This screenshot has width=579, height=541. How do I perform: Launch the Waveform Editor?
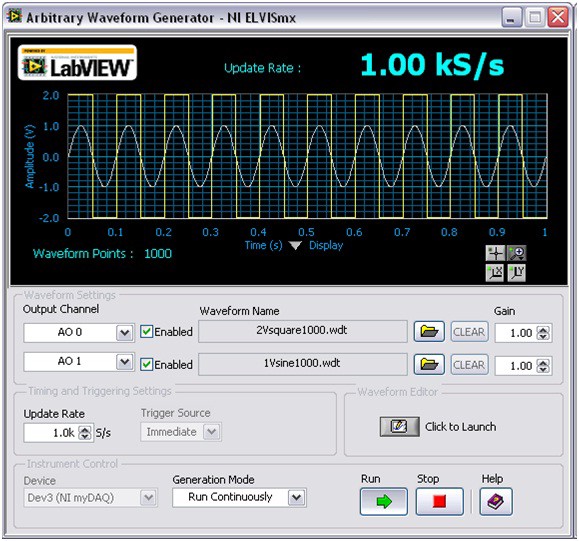pyautogui.click(x=399, y=427)
